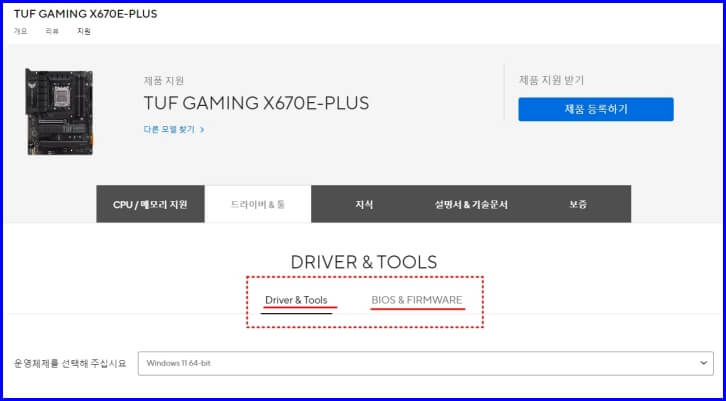The height and width of the screenshot is (401, 726).
Task: Click the DRIVER & TOOLS heading
Action: 363,262
